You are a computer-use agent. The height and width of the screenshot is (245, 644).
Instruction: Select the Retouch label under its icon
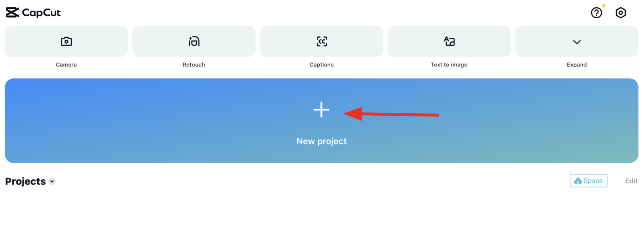[x=194, y=64]
